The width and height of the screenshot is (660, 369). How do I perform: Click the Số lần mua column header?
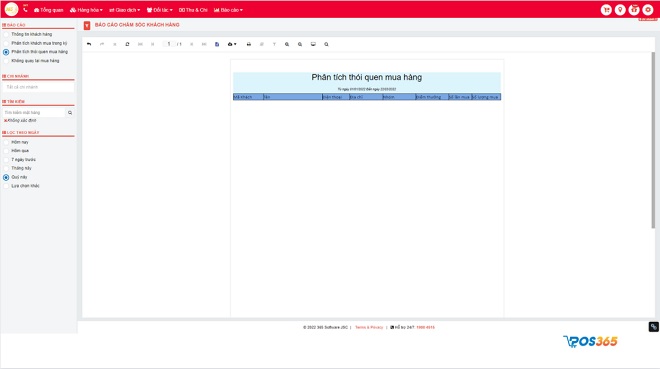tap(460, 97)
